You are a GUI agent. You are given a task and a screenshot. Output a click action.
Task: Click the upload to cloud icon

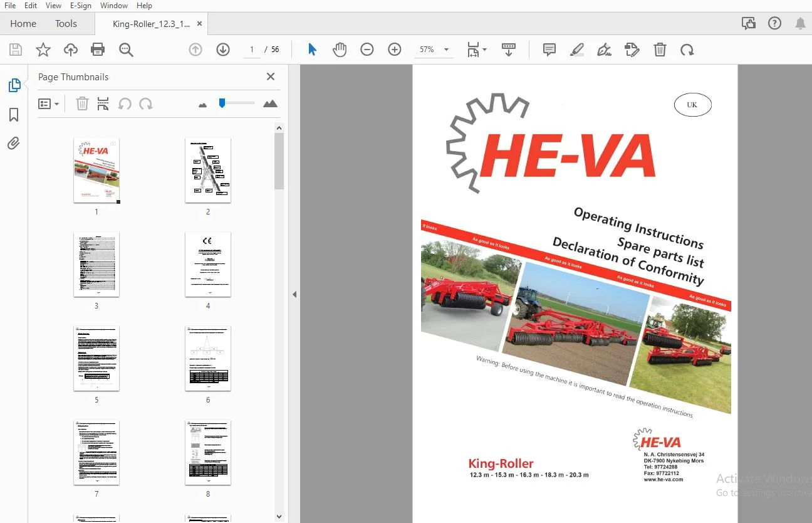(x=71, y=50)
